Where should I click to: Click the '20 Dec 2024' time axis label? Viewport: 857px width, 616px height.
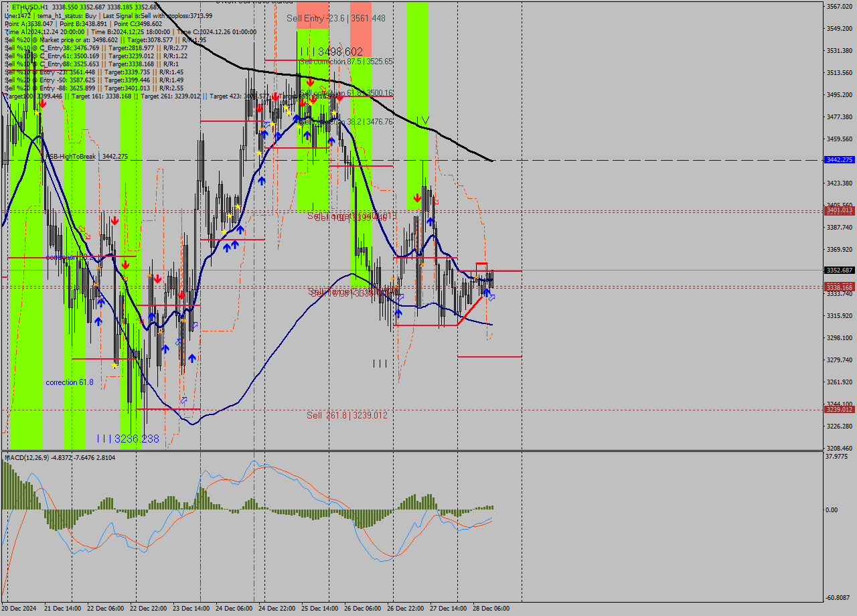19,609
